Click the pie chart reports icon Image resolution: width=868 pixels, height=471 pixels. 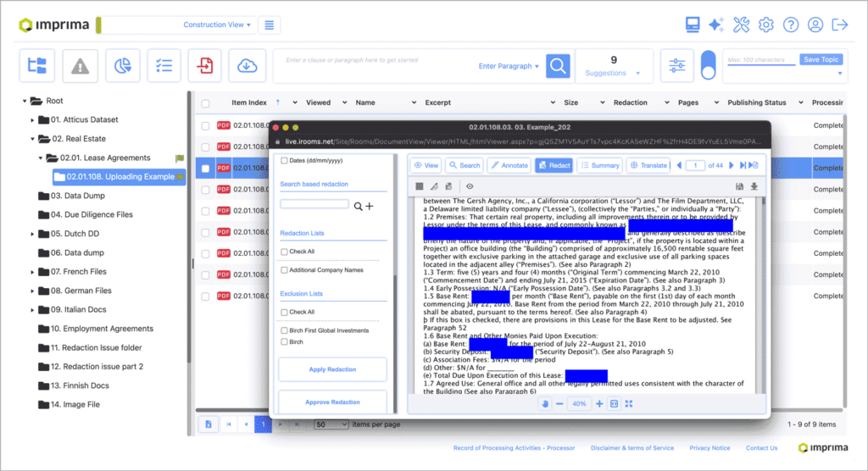pos(122,65)
